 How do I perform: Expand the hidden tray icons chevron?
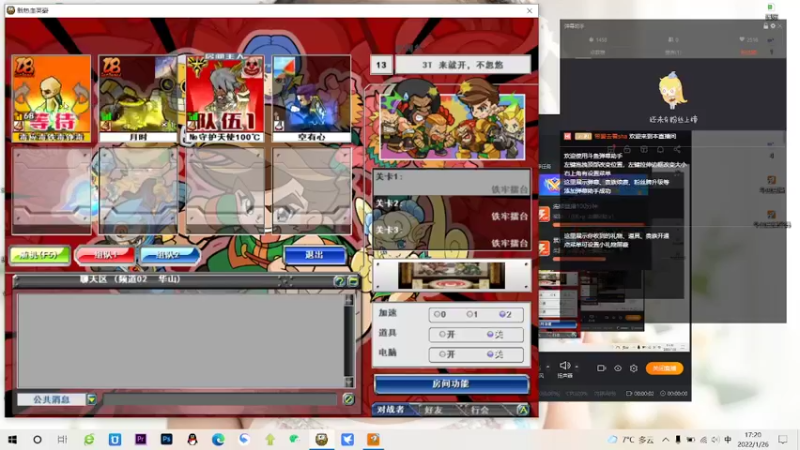pos(666,439)
